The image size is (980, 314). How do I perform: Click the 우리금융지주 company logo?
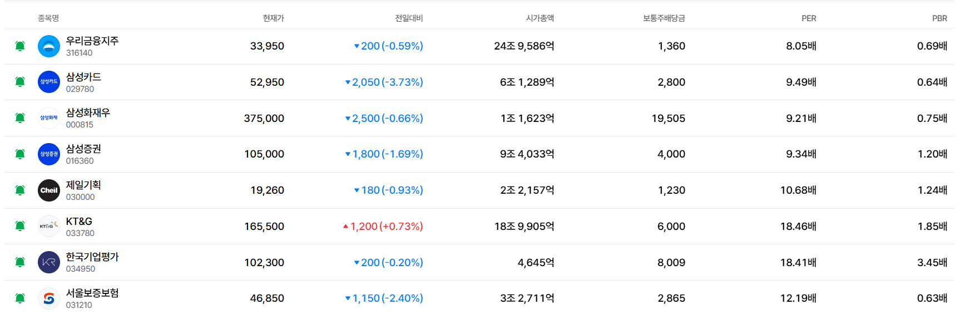pos(49,46)
